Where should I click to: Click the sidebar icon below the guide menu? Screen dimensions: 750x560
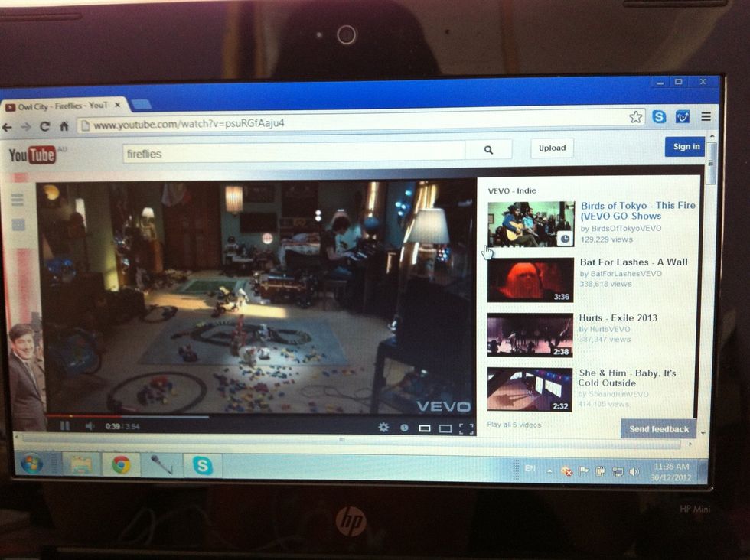click(x=18, y=224)
